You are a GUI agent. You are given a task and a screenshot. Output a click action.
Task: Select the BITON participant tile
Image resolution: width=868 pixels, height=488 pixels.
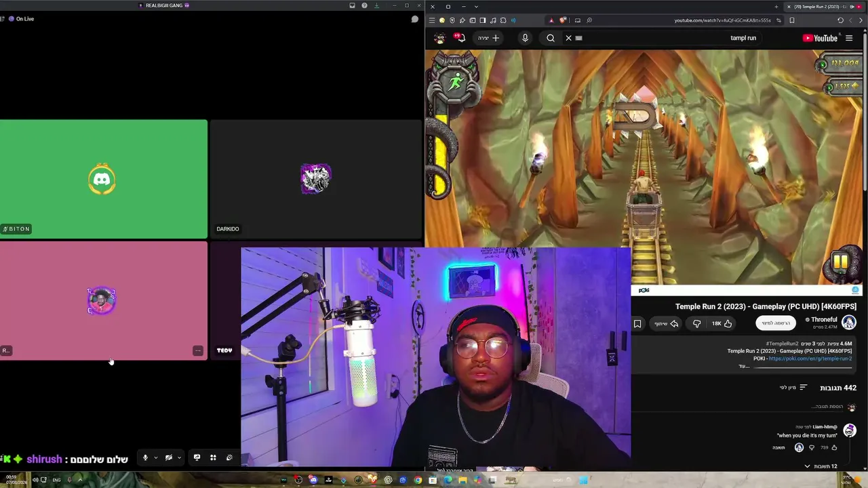tap(104, 179)
